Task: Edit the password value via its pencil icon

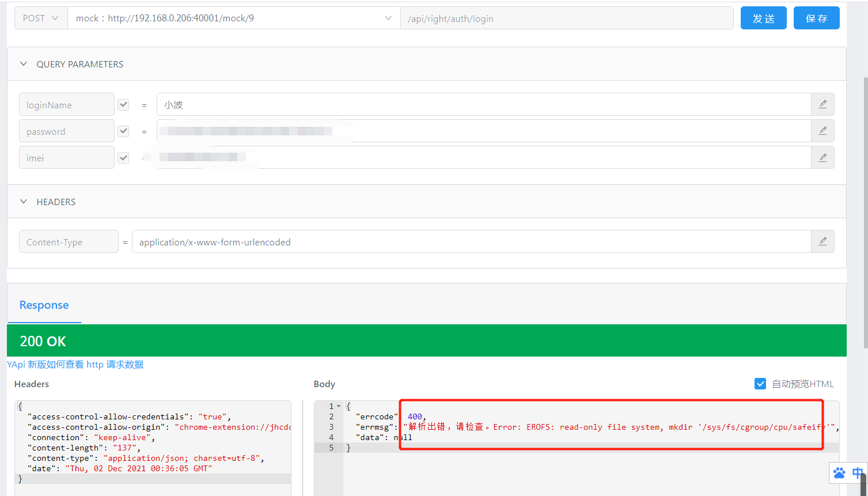Action: click(822, 131)
